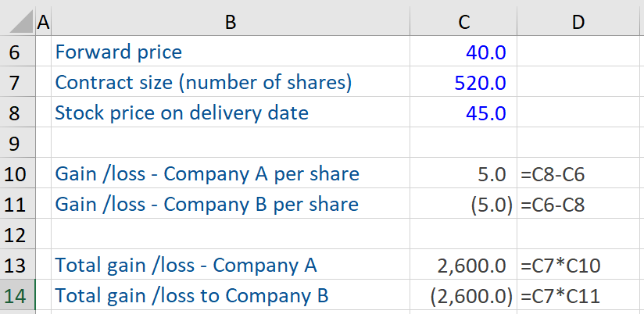Select column D header
The height and width of the screenshot is (314, 644).
(x=578, y=23)
